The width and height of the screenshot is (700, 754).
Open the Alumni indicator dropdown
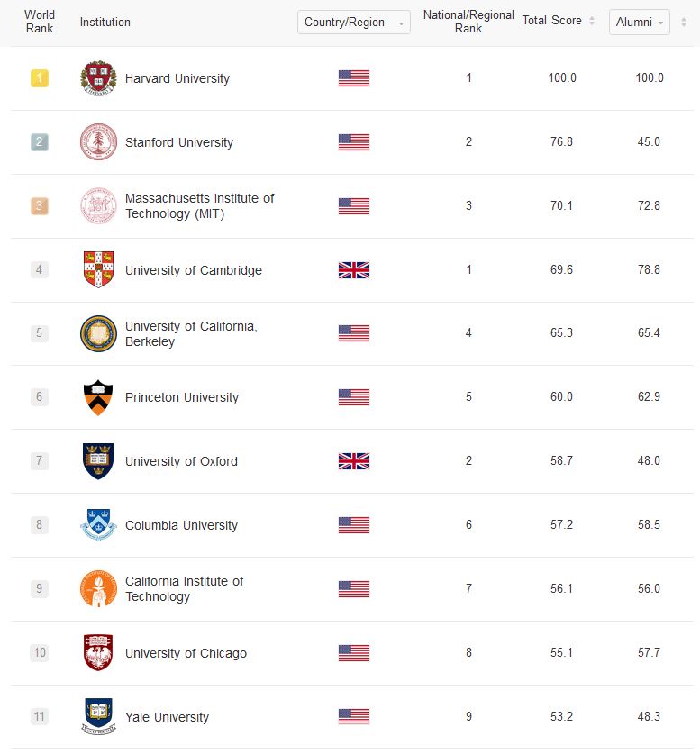coord(639,23)
